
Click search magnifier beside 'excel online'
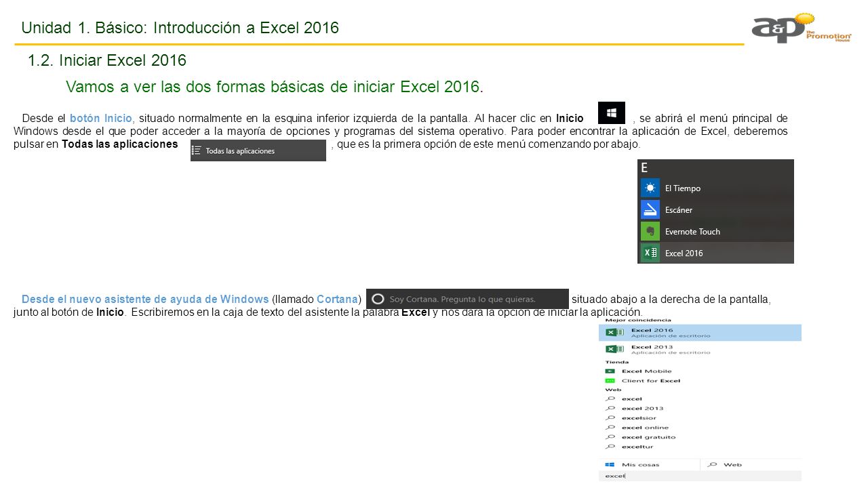(x=610, y=428)
